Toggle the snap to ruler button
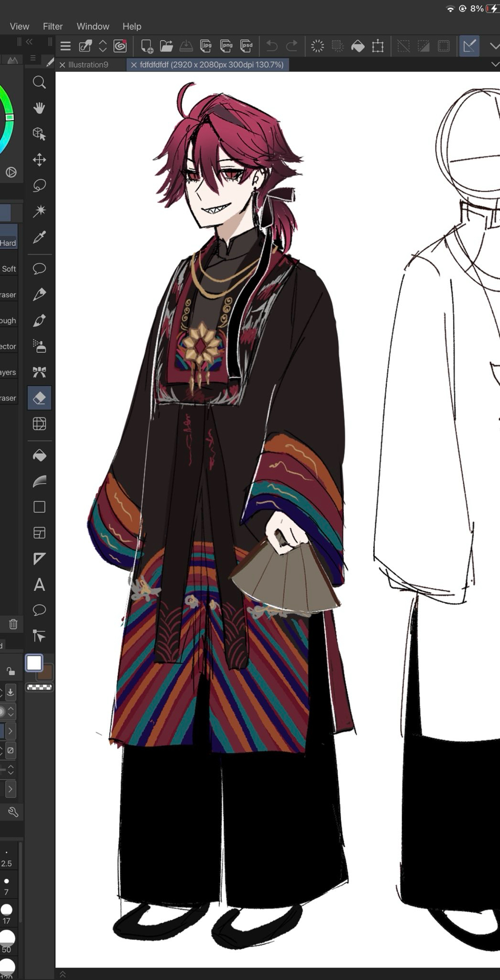 pyautogui.click(x=469, y=46)
